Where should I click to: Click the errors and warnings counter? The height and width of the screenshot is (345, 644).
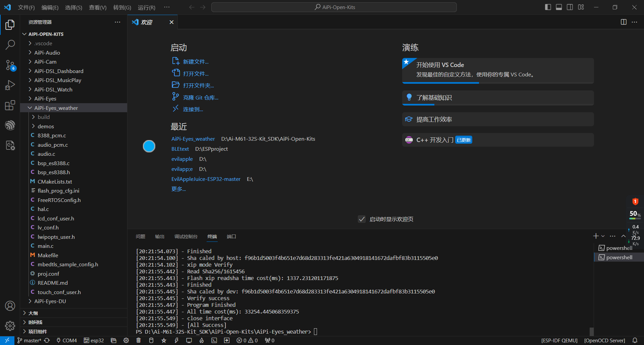[247, 340]
